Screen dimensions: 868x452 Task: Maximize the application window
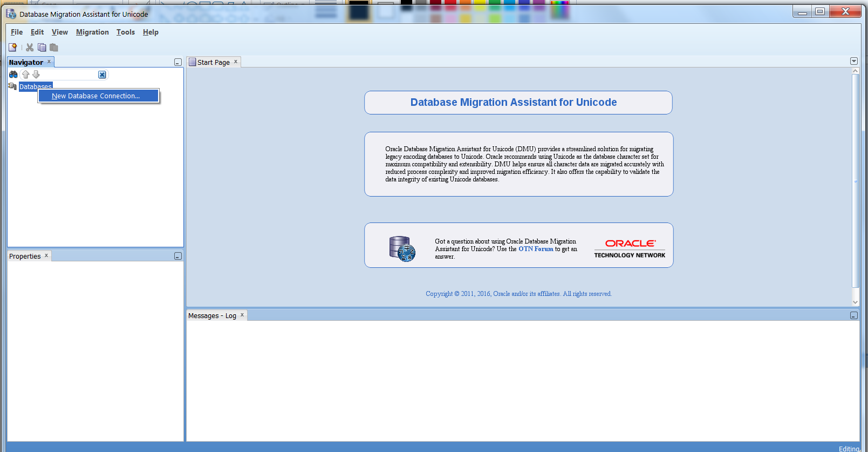click(x=820, y=11)
